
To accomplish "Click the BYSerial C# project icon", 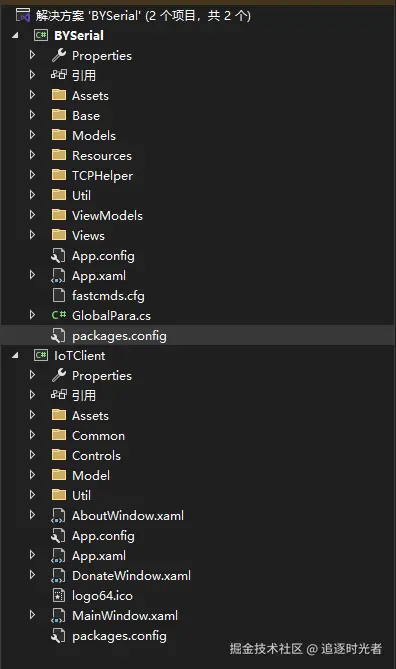I will (x=41, y=35).
